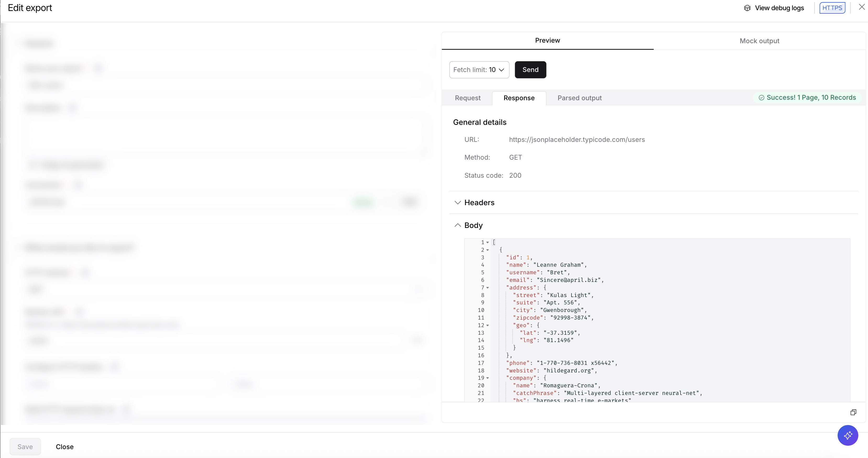Click the HTTPS badge

(x=832, y=8)
